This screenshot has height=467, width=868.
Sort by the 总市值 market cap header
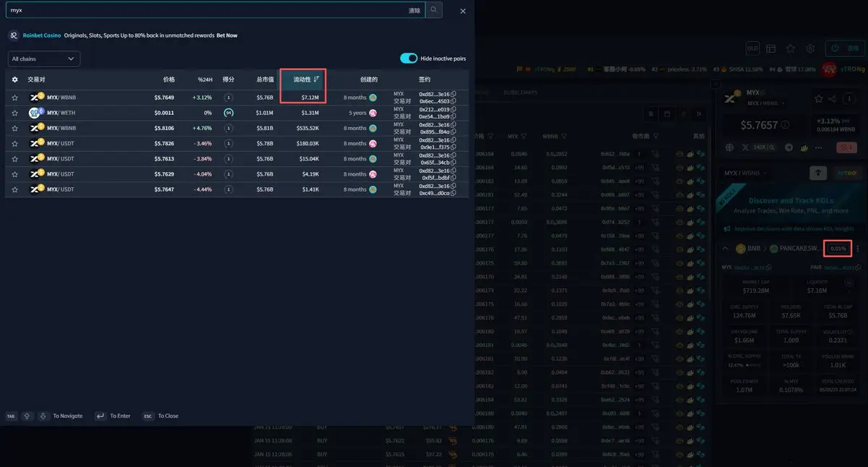(265, 80)
